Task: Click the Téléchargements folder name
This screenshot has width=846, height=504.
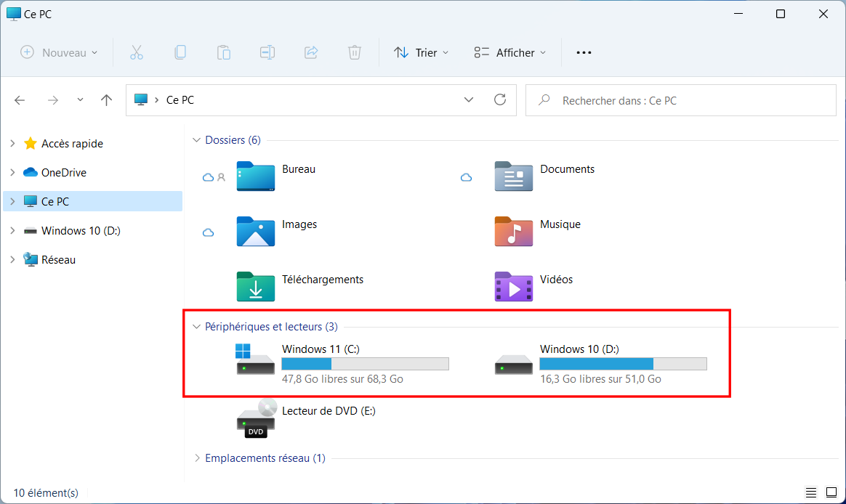Action: [x=323, y=280]
